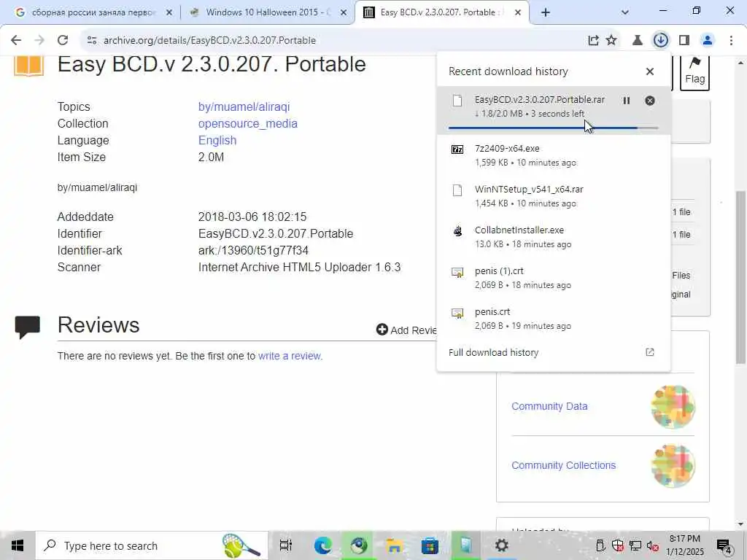Open File Explorer from the taskbar
The width and height of the screenshot is (747, 560).
394,545
